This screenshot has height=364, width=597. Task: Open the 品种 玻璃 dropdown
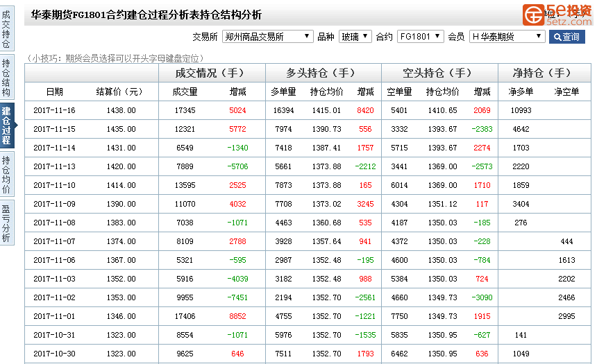pos(355,37)
